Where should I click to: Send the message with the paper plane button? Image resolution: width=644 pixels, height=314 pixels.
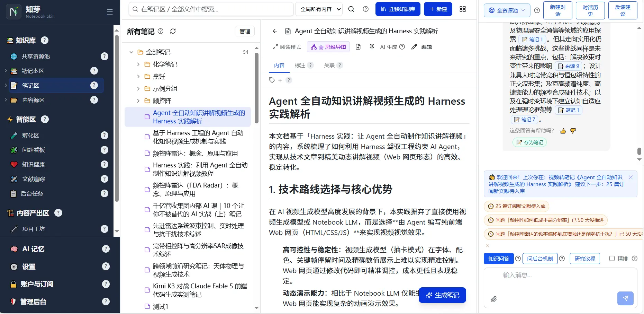click(625, 298)
